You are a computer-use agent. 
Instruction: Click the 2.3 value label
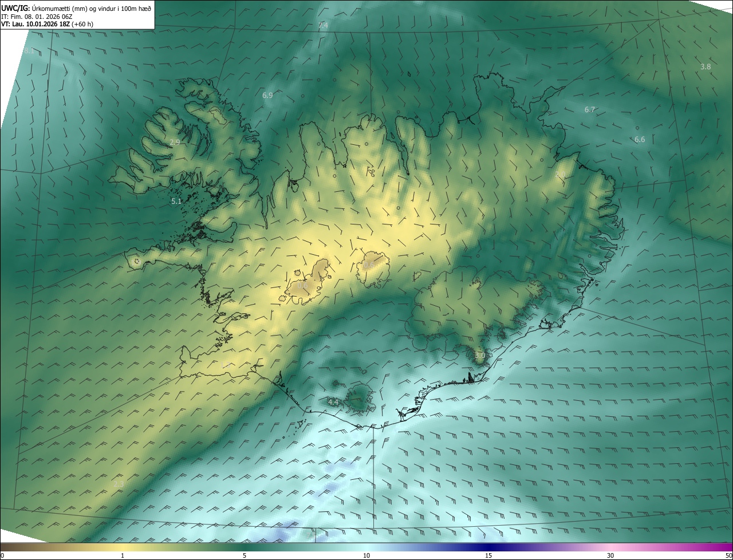119,484
